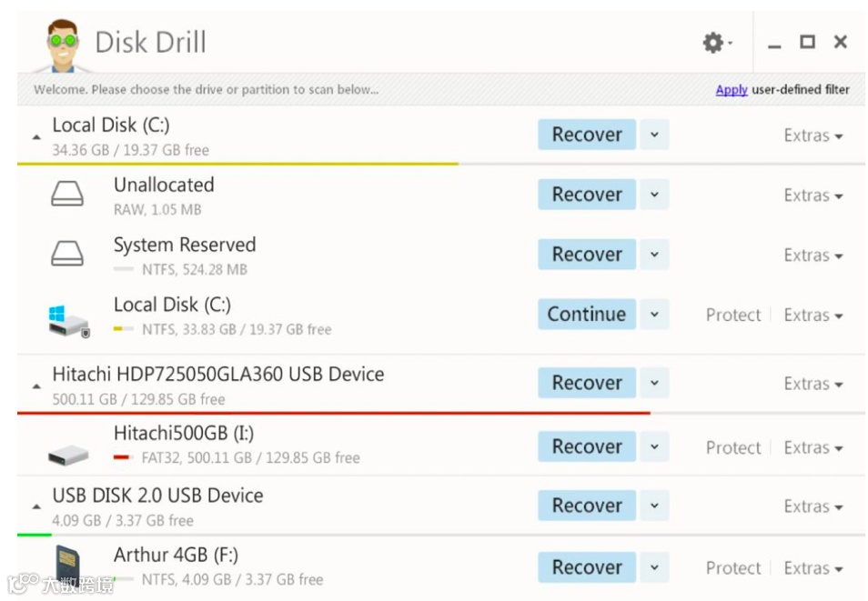
Task: Collapse the Local Disk (C:) device group
Action: tap(36, 136)
